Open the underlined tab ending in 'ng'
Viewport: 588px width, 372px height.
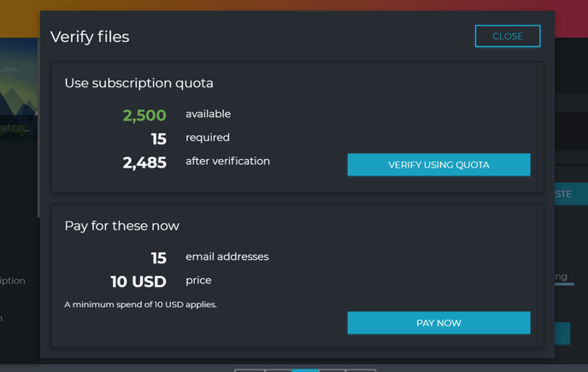(x=562, y=277)
